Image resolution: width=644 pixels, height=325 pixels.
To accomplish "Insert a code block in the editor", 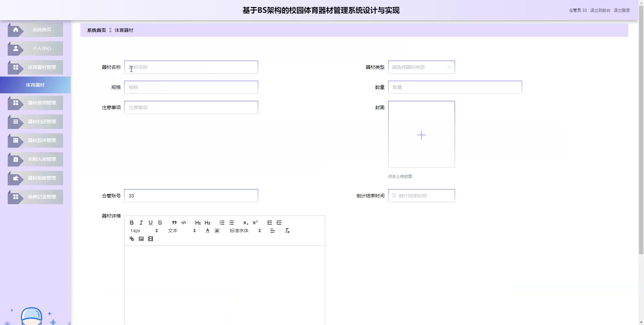I will [x=184, y=223].
